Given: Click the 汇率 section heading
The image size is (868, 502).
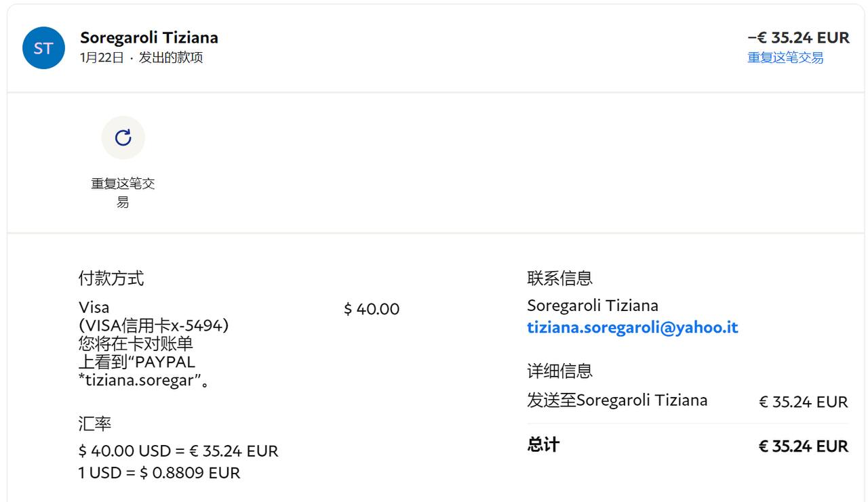Looking at the screenshot, I should click(95, 424).
